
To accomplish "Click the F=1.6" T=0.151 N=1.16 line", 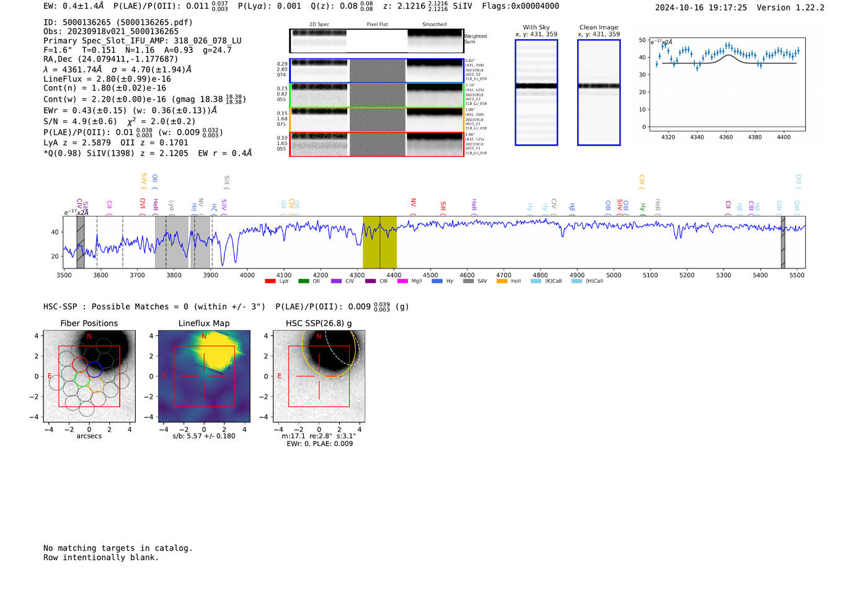I will (138, 50).
